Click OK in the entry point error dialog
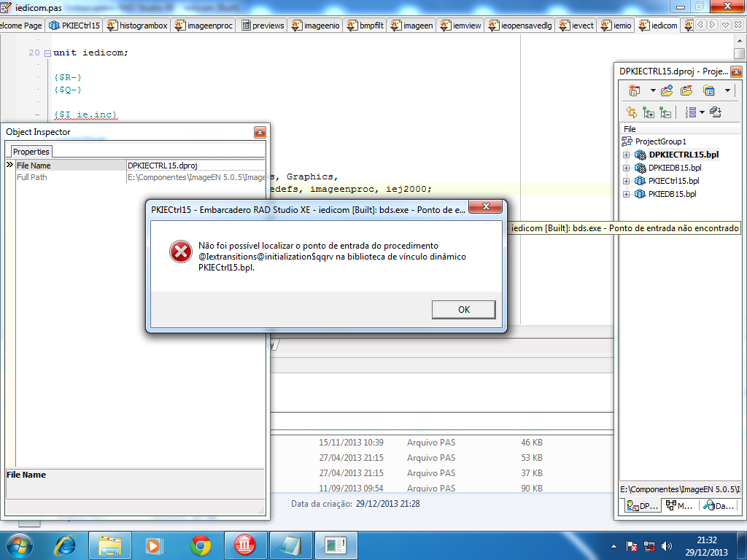Viewport: 747px width, 560px height. coord(463,309)
